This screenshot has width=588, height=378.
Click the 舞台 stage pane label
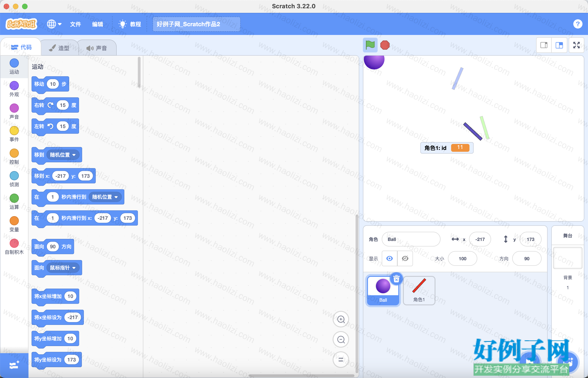click(x=568, y=236)
